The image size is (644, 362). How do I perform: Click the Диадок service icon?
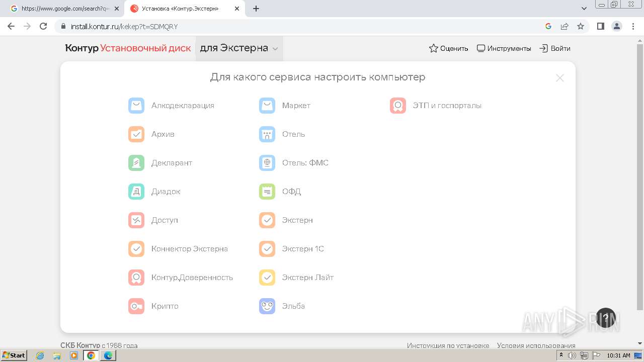[x=136, y=192]
